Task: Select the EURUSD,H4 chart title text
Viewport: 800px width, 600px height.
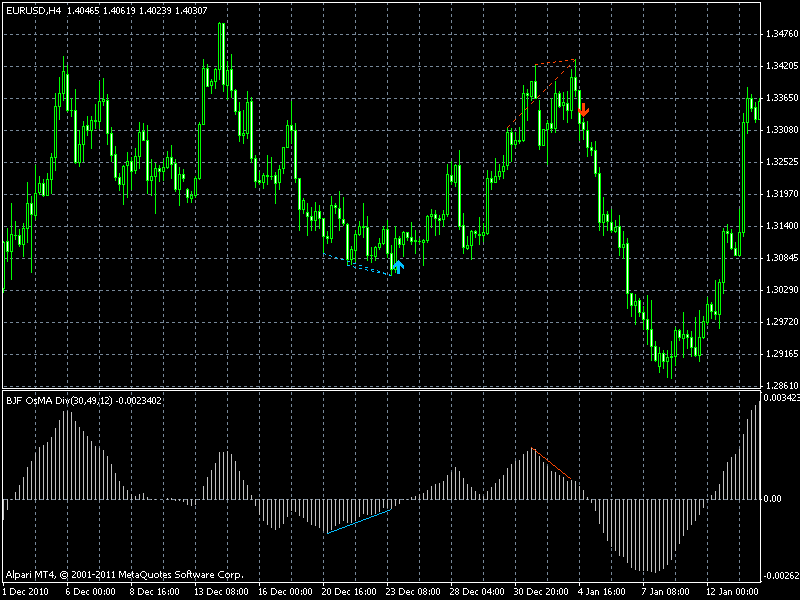Action: (x=33, y=10)
